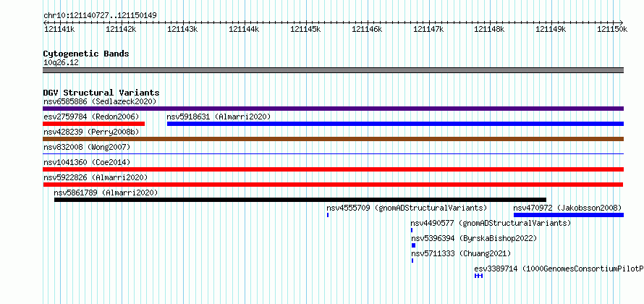Select the red nsv5922826 variant bar

(333, 185)
